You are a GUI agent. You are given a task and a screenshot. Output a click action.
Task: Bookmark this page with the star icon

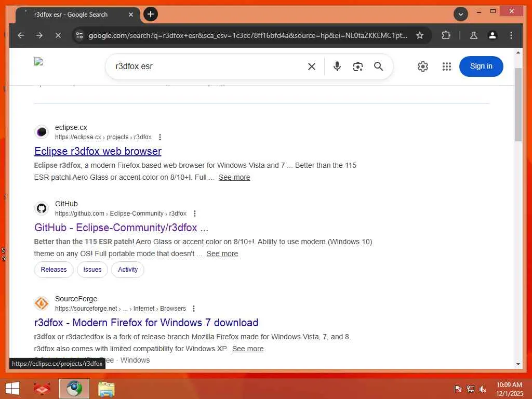(420, 35)
